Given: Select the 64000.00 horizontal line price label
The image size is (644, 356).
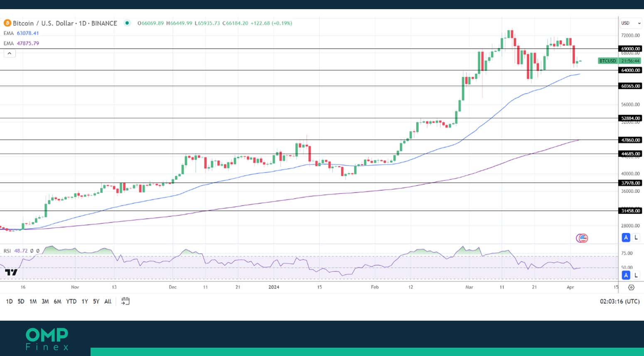Looking at the screenshot, I should [x=630, y=70].
